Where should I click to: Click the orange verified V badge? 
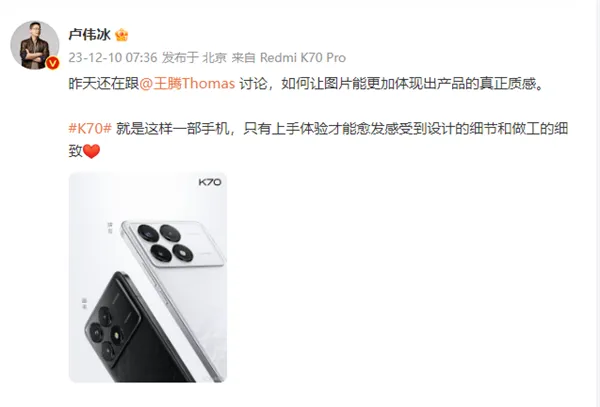(x=52, y=63)
